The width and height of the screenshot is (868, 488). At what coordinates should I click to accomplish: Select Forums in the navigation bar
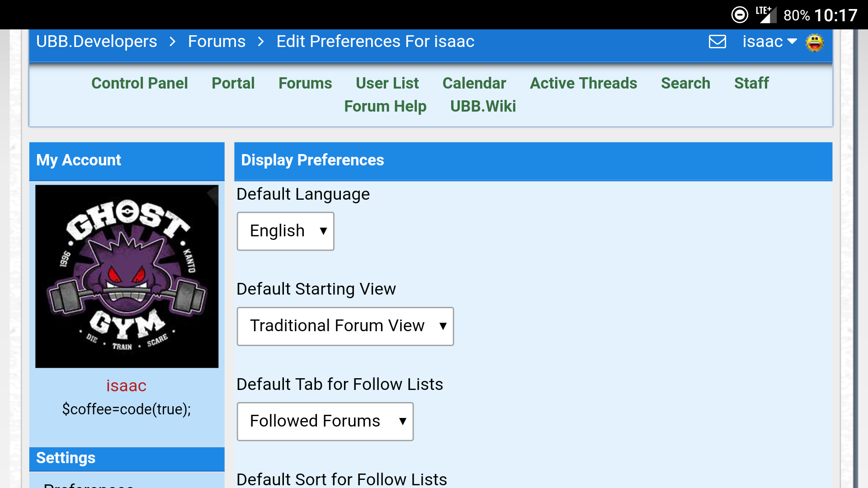pos(305,83)
